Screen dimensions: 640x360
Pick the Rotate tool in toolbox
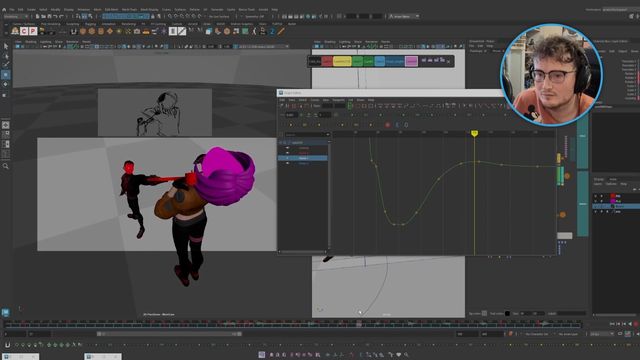click(x=6, y=84)
